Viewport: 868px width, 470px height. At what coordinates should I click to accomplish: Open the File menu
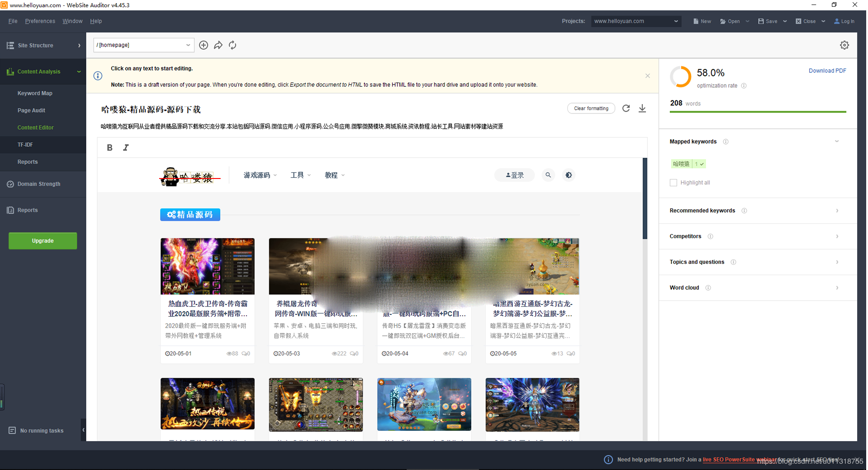point(13,21)
